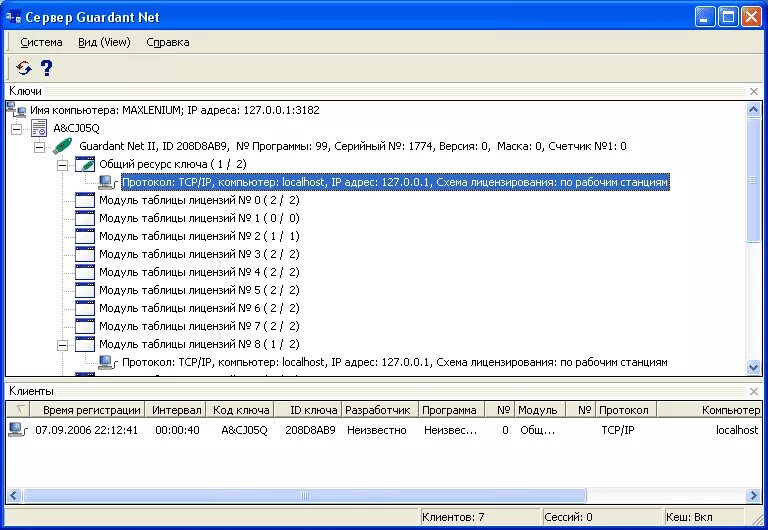This screenshot has width=768, height=530.
Task: Sort by ID ключа column header
Action: pyautogui.click(x=308, y=410)
